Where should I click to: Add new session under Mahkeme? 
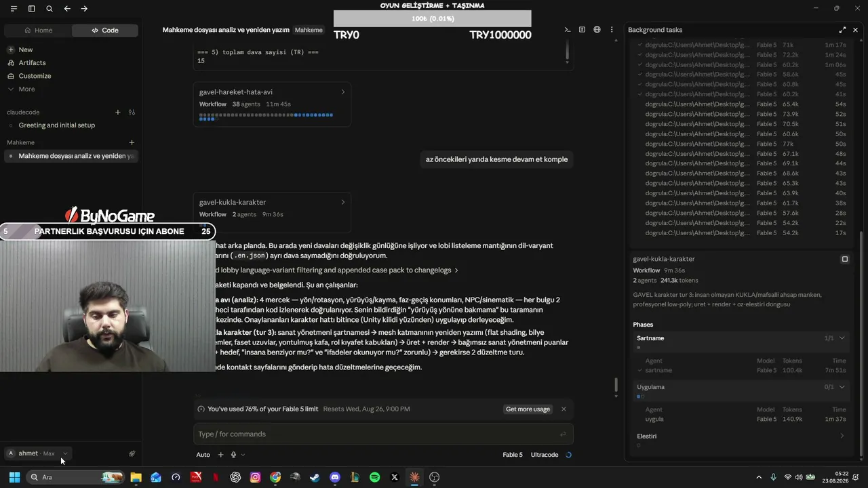[x=132, y=143]
